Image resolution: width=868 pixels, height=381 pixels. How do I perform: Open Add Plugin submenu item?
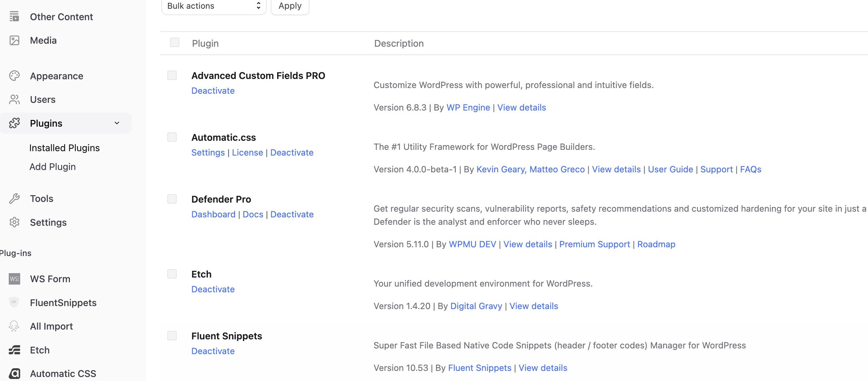(52, 167)
